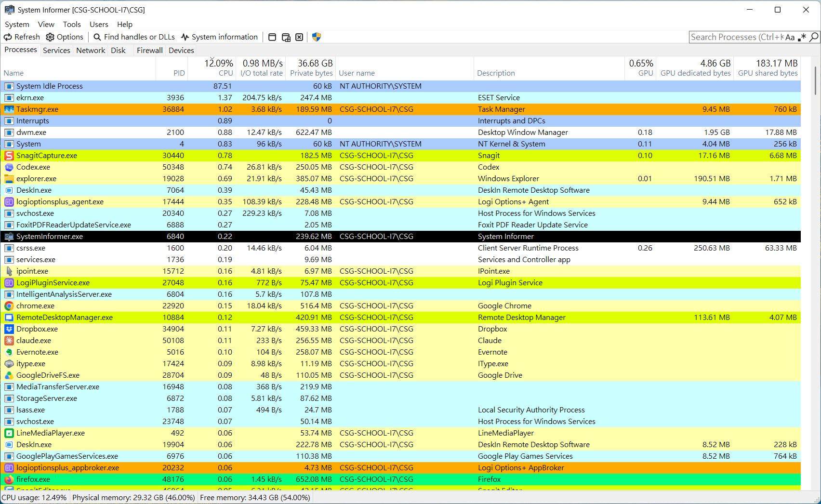Image resolution: width=821 pixels, height=504 pixels.
Task: Toggle regex search in the search box
Action: pos(802,37)
